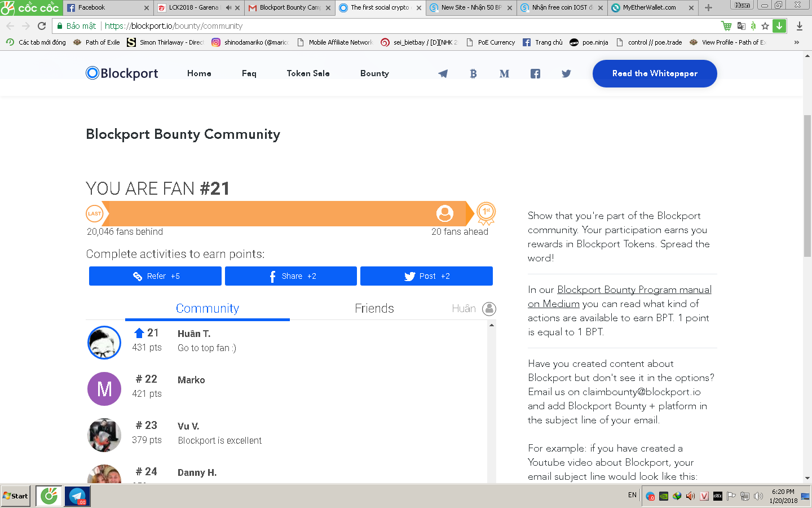The height and width of the screenshot is (508, 812).
Task: Show more bookmarks chevron
Action: [796, 42]
